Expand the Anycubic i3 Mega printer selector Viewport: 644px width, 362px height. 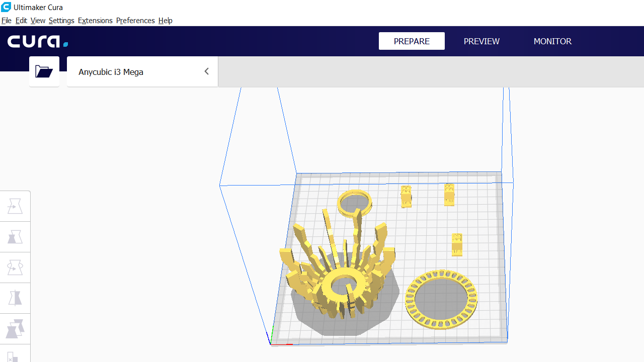(142, 72)
